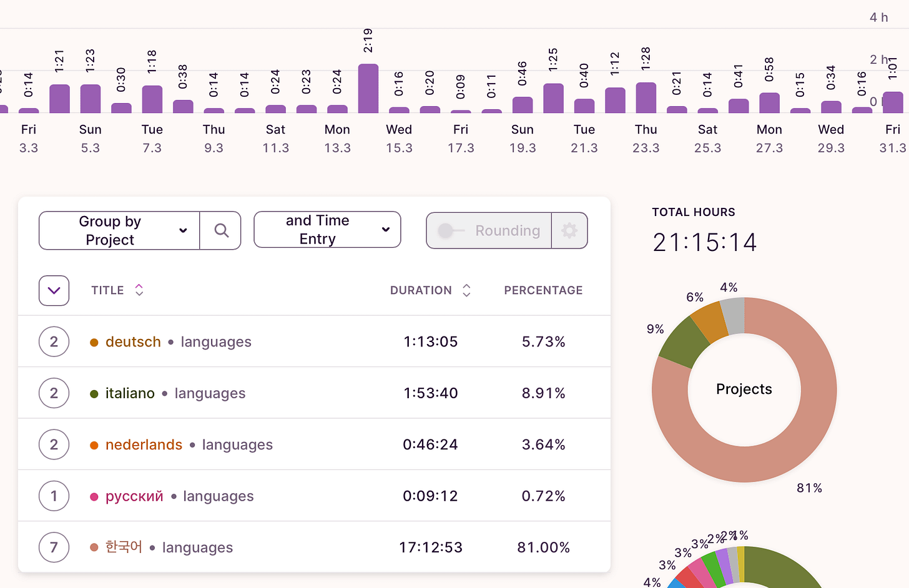Click the 4% gray donut segment
This screenshot has height=588, width=909.
[x=733, y=315]
